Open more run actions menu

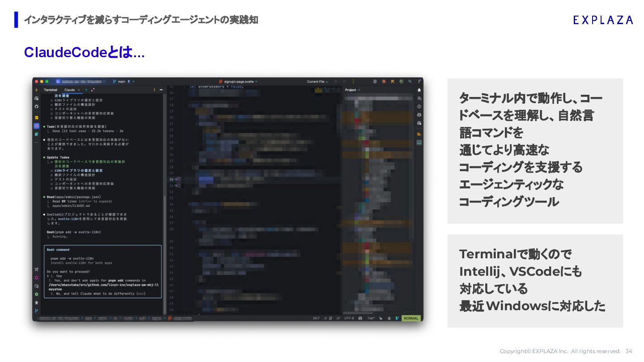pyautogui.click(x=353, y=82)
